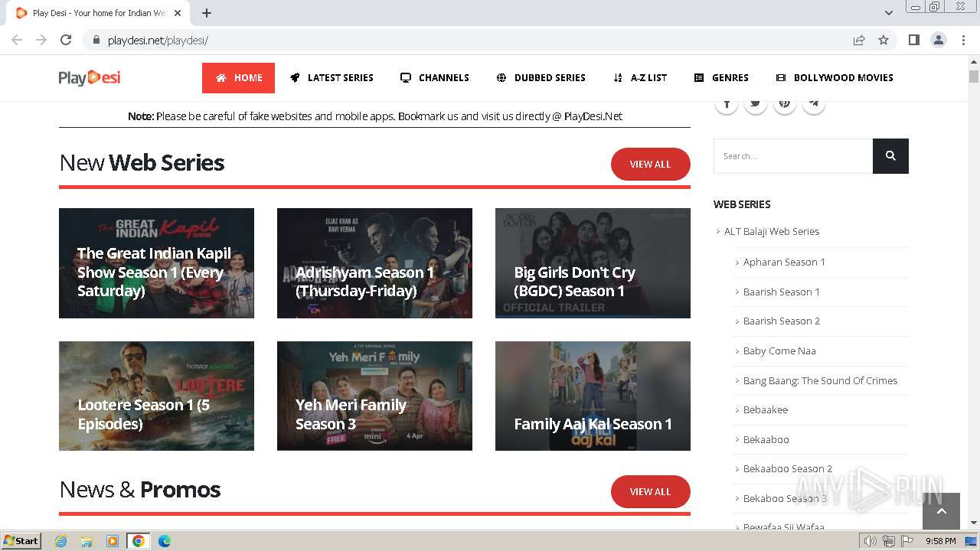
Task: Open Microsoft Edge from taskbar
Action: click(x=165, y=541)
